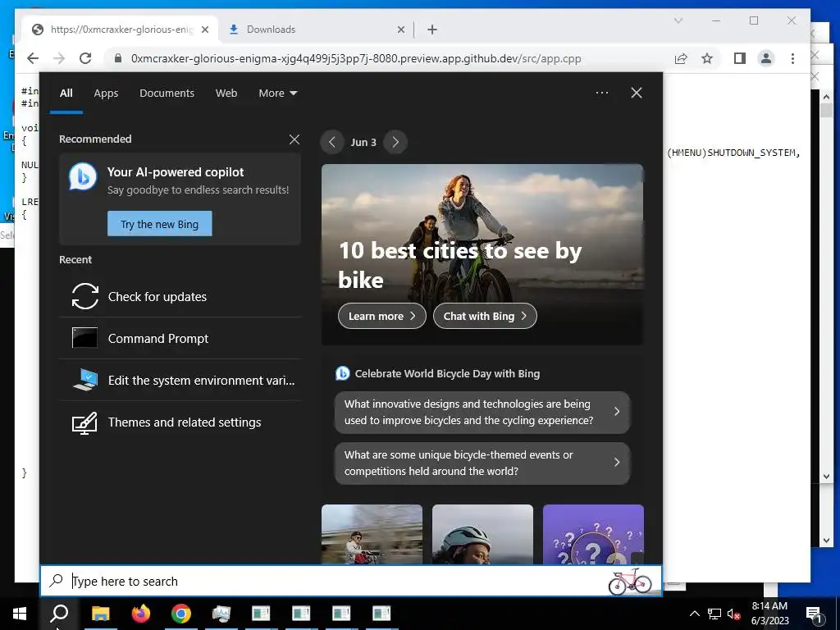This screenshot has width=840, height=630.
Task: Open Chrome three-dot menu
Action: tap(793, 58)
